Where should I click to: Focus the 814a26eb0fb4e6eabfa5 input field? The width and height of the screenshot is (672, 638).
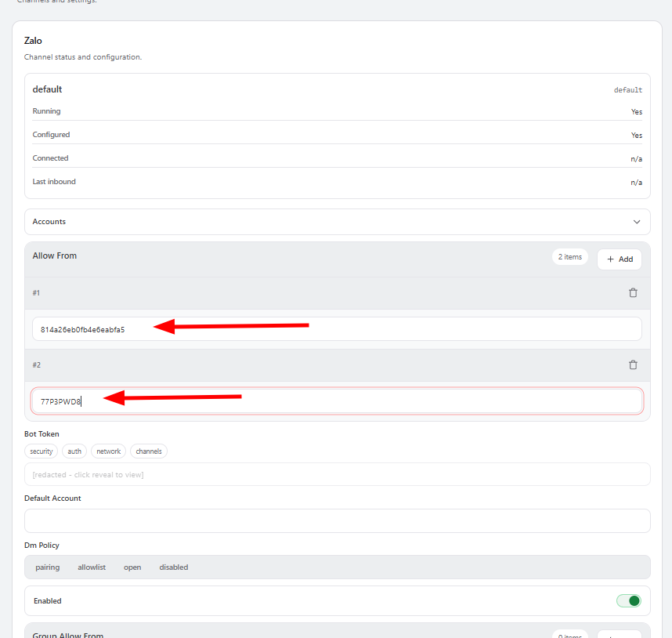coord(337,329)
